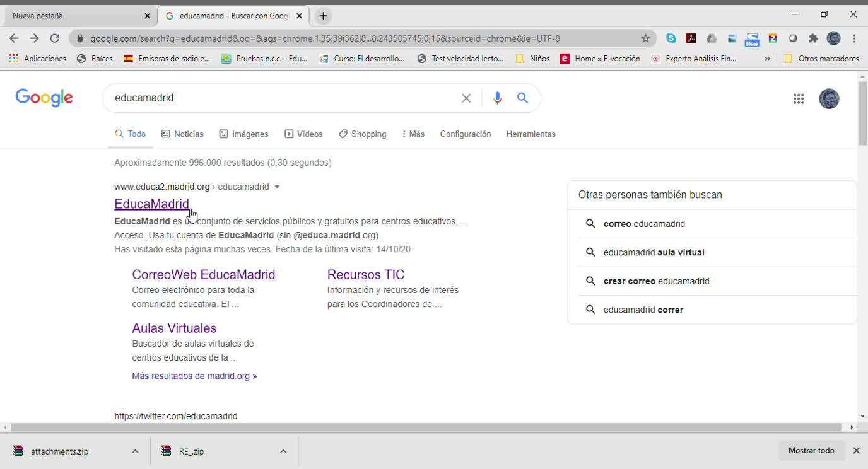868x469 pixels.
Task: Click the horizontal page scrollbar
Action: tap(426, 427)
